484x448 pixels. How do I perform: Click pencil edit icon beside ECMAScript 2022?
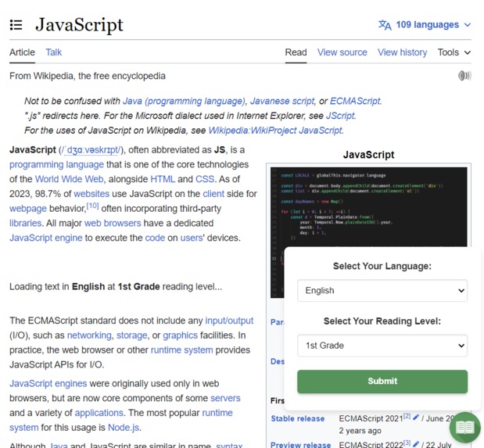click(x=416, y=444)
